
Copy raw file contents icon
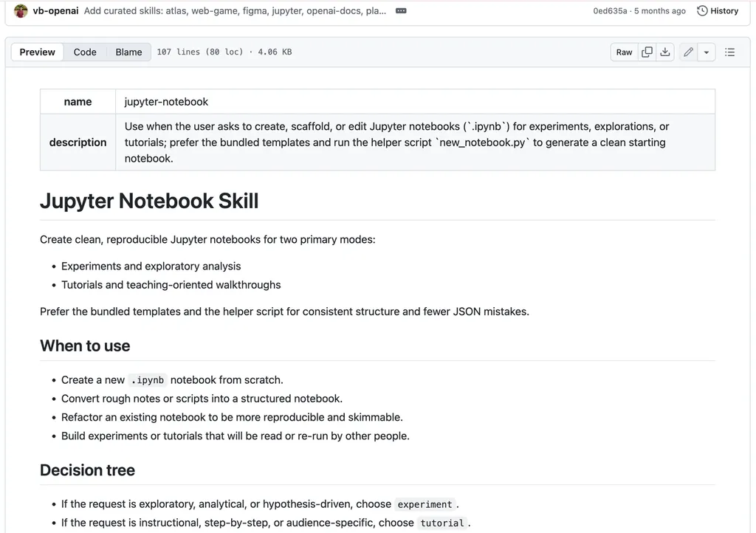(x=647, y=52)
